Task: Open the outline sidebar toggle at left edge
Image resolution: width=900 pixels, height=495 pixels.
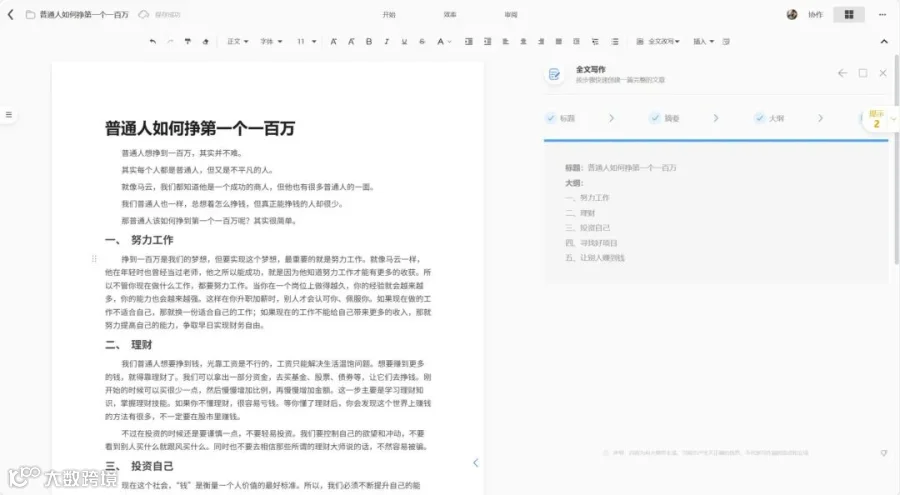Action: (x=9, y=115)
